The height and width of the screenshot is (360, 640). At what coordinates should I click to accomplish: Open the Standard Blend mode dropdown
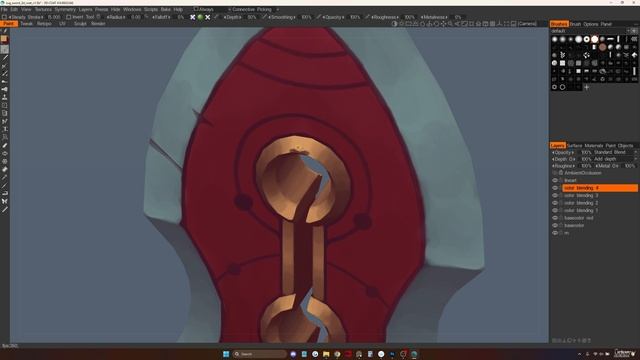coord(615,152)
